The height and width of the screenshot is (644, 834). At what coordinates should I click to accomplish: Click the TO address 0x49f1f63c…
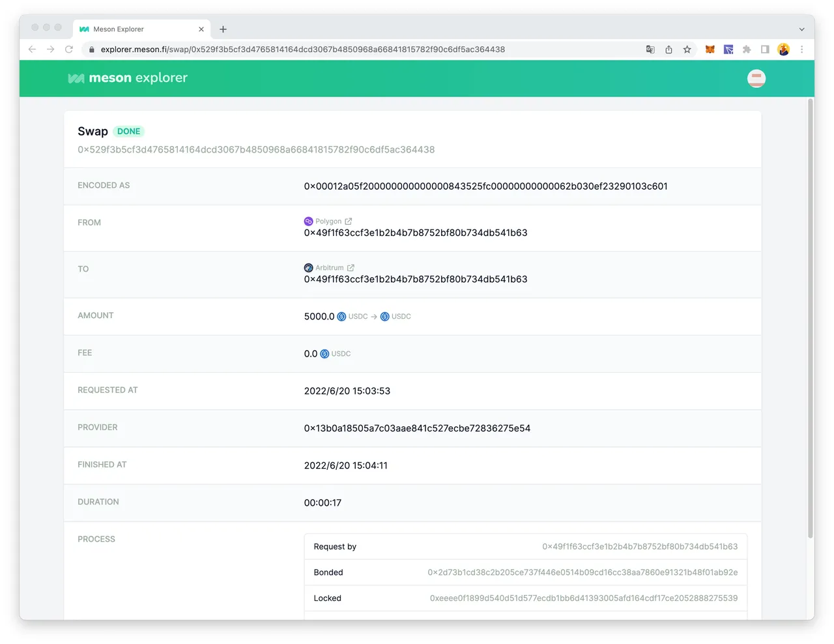[416, 279]
